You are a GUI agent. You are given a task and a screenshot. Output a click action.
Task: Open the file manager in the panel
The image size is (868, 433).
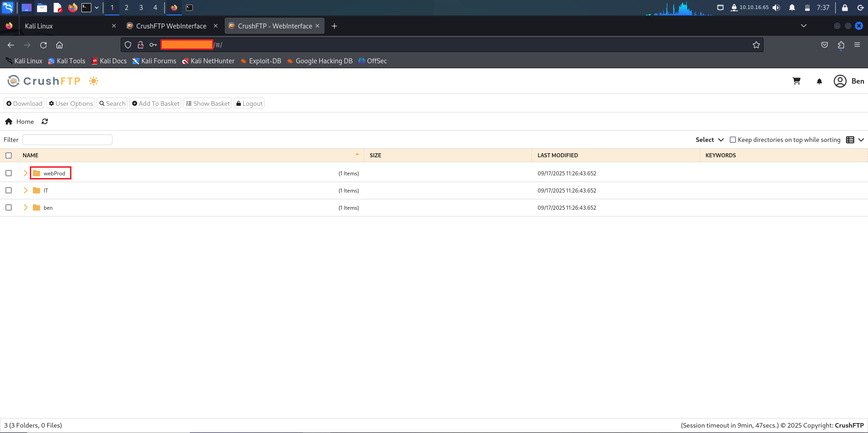tap(42, 8)
